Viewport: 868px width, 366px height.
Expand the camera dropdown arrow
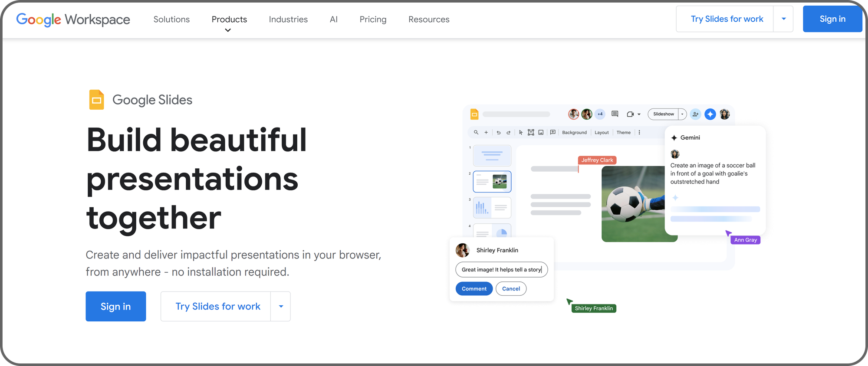639,114
